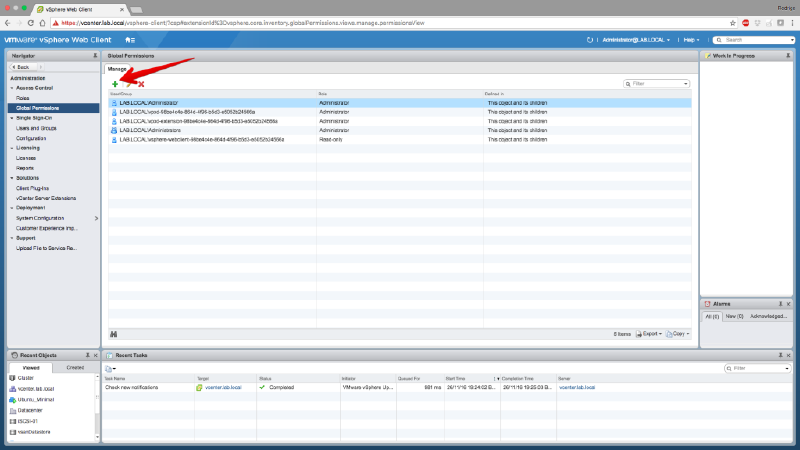800x450 pixels.
Task: Click the pencil Edit permission icon
Action: (x=128, y=84)
